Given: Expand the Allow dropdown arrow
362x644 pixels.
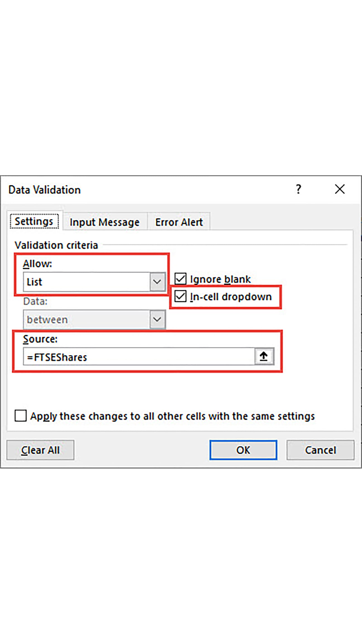Looking at the screenshot, I should [157, 282].
